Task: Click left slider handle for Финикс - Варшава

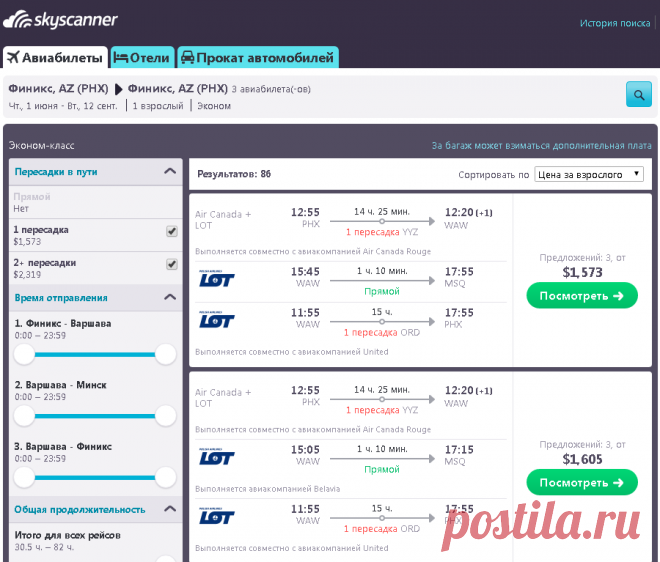Action: 23,354
